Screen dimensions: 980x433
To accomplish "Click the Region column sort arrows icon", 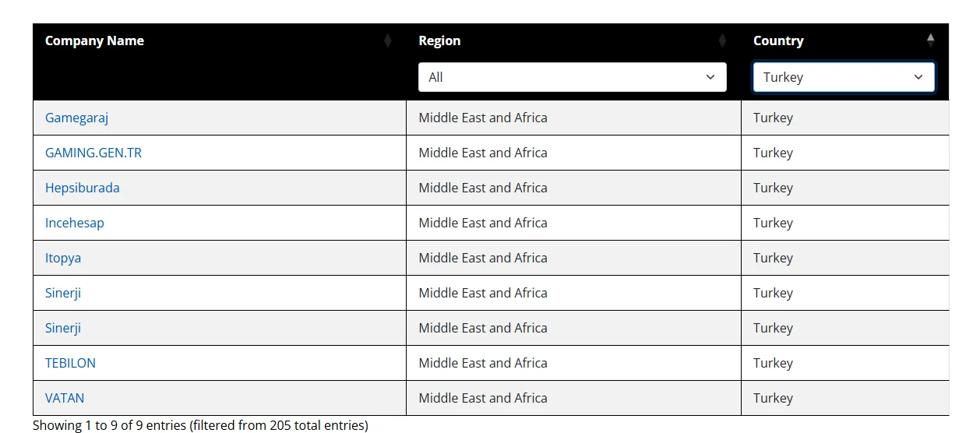I will [722, 40].
